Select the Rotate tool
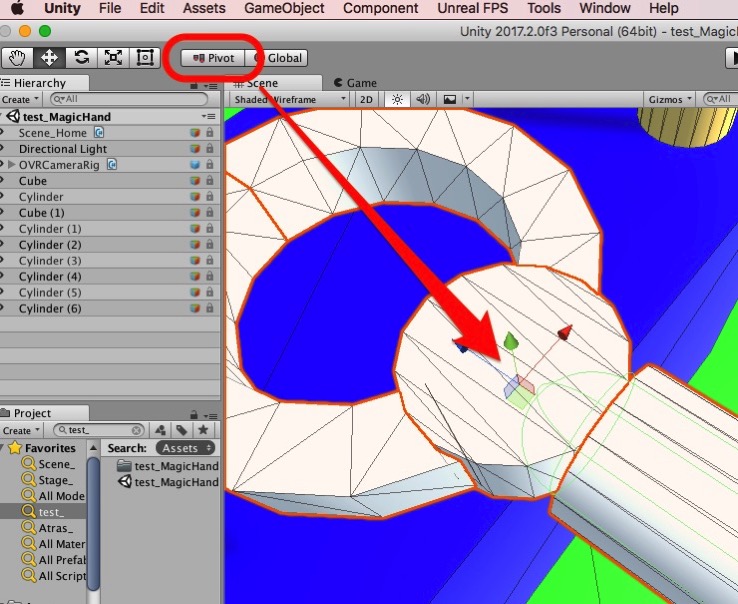This screenshot has height=604, width=738. click(x=81, y=57)
